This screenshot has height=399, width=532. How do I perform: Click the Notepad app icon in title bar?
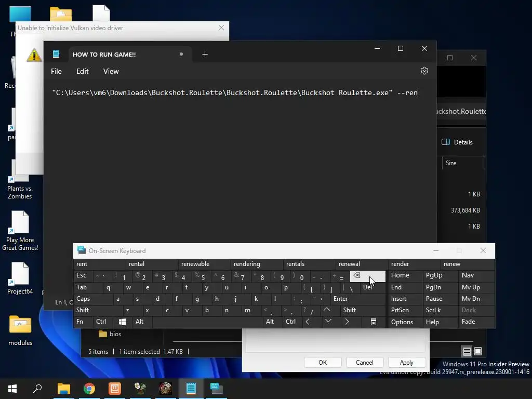56,54
